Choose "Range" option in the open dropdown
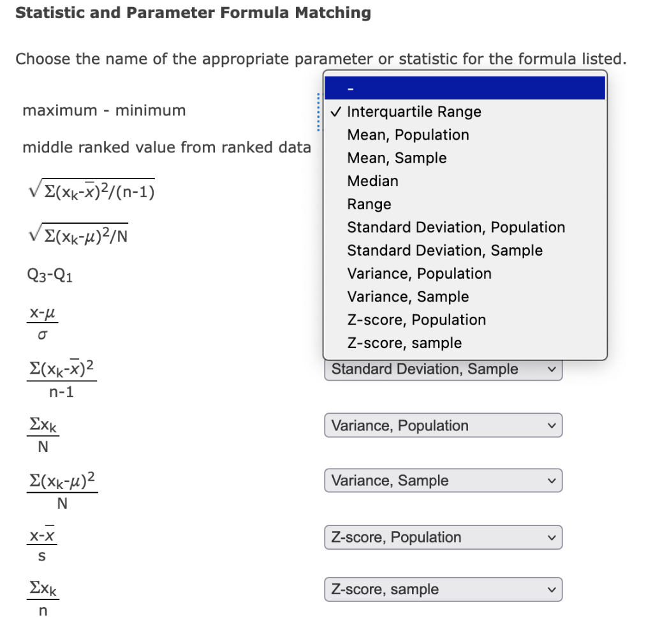Image resolution: width=653 pixels, height=644 pixels. click(x=369, y=204)
